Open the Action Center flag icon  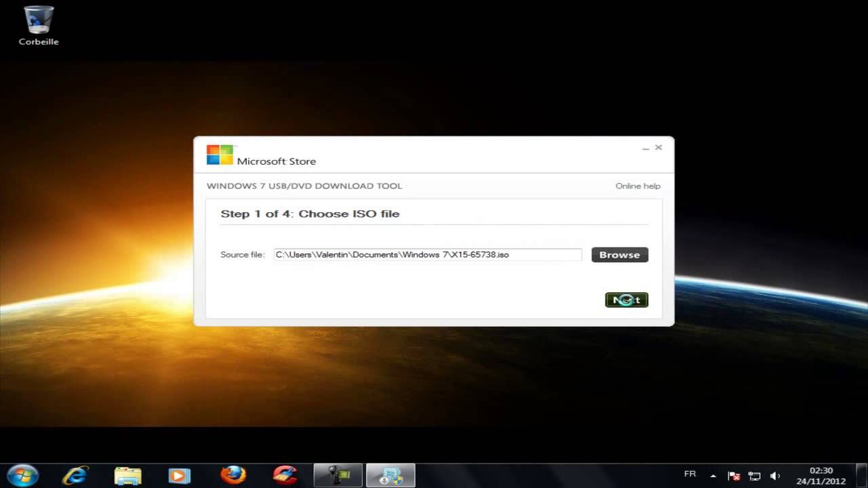coord(733,476)
